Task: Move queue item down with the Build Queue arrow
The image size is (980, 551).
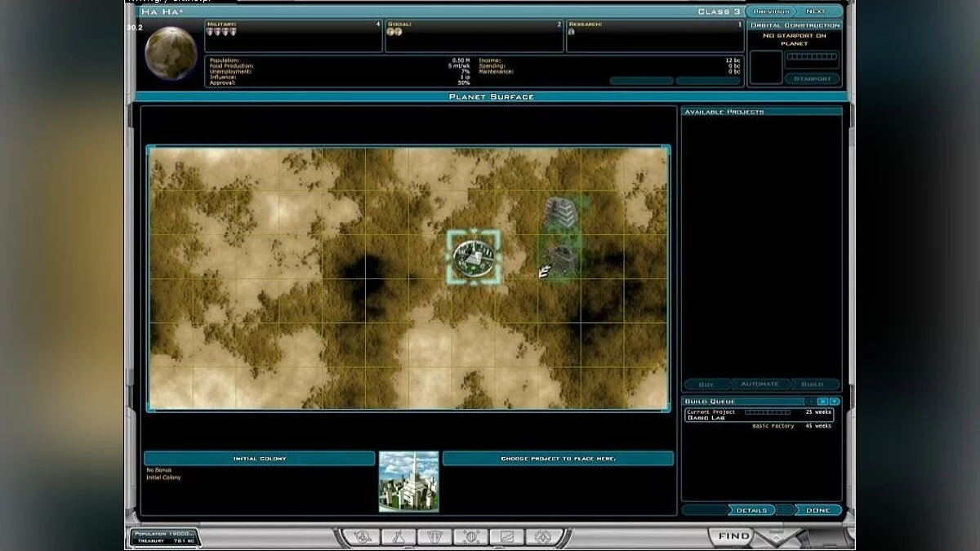Action: click(x=834, y=402)
